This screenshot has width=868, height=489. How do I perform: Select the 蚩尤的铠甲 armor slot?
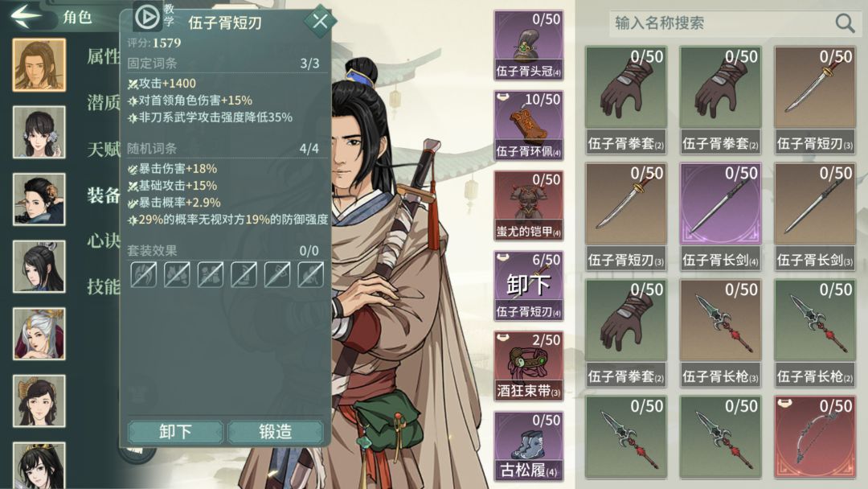[529, 206]
